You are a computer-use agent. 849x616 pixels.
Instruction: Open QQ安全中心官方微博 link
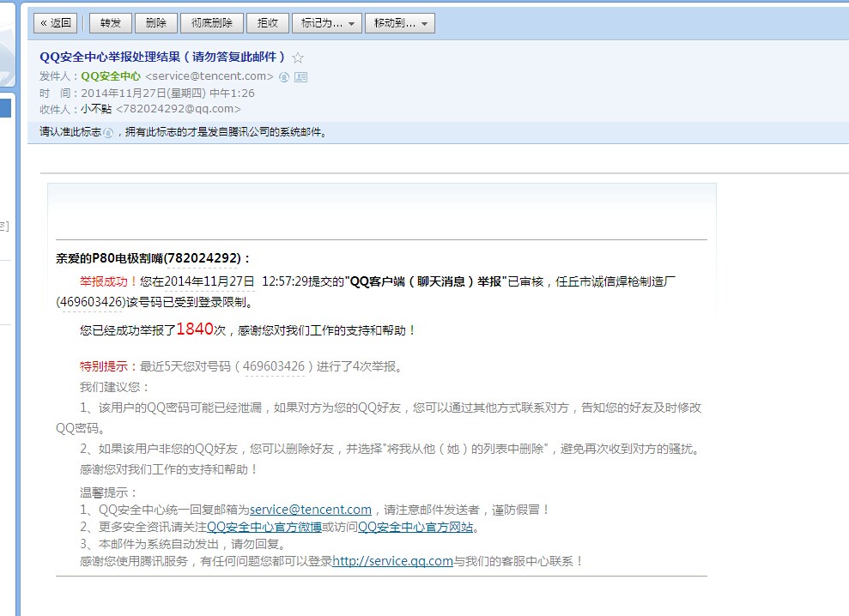pos(264,527)
